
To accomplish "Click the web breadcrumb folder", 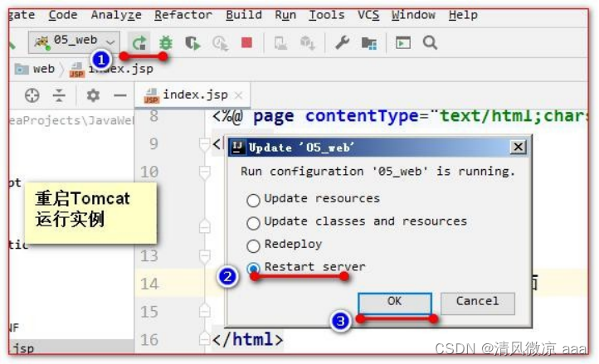I will pos(35,69).
